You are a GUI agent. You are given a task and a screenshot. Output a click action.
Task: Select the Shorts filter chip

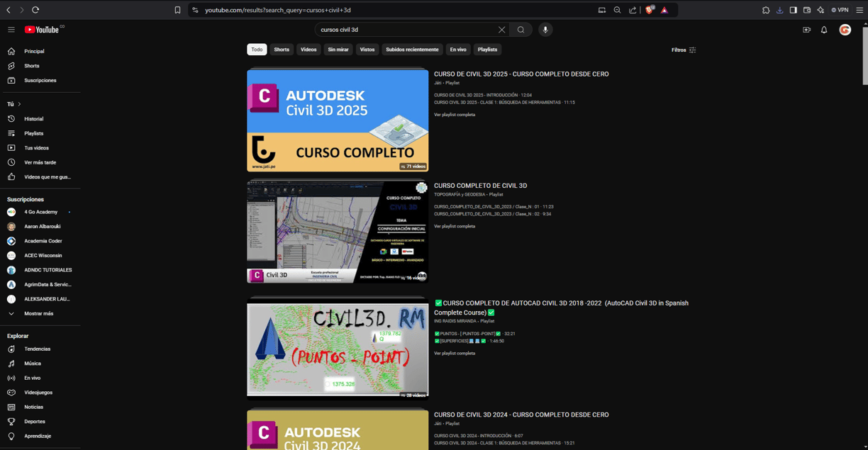[x=282, y=50]
